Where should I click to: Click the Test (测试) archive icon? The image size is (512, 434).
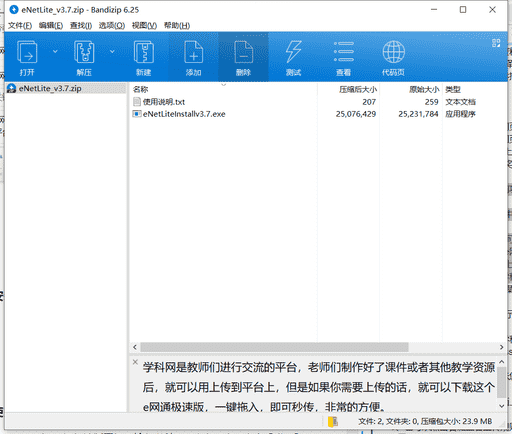tap(293, 52)
